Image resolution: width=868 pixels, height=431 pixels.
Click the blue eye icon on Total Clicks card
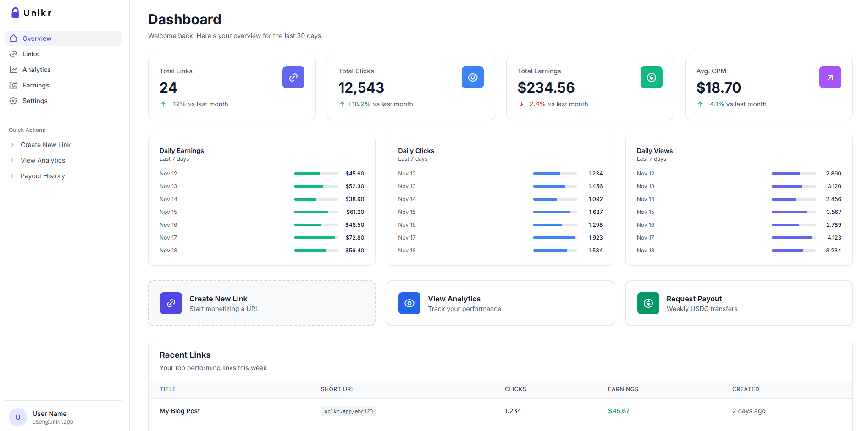click(472, 77)
